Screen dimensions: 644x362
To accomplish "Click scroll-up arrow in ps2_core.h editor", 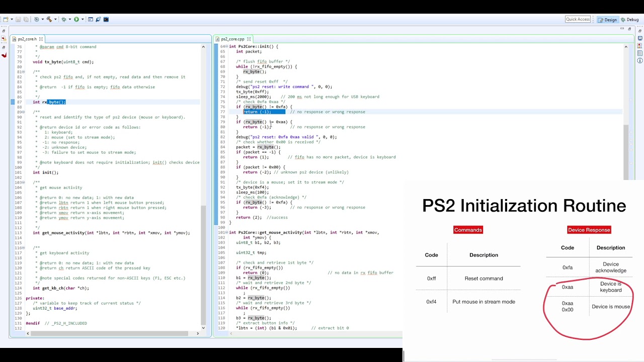I will tap(203, 47).
